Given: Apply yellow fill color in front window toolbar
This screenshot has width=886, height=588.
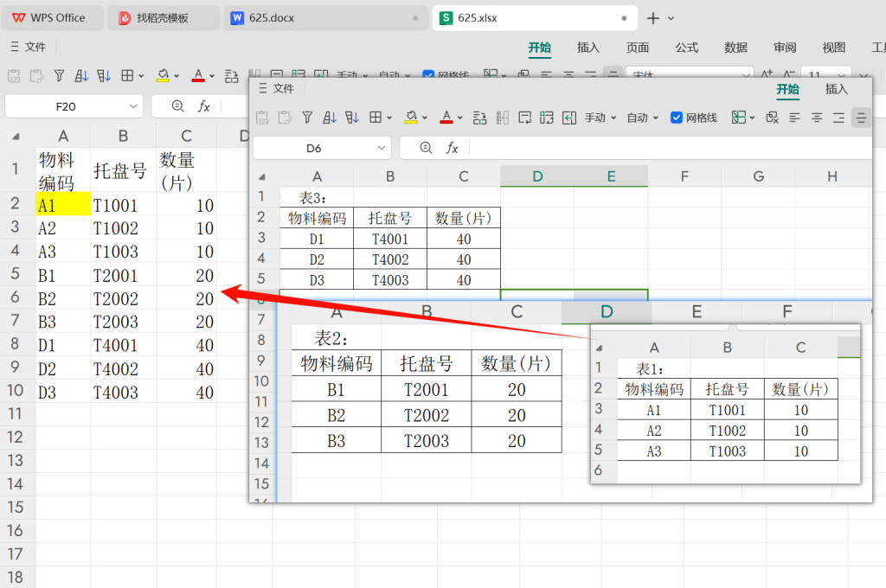Looking at the screenshot, I should [x=411, y=118].
